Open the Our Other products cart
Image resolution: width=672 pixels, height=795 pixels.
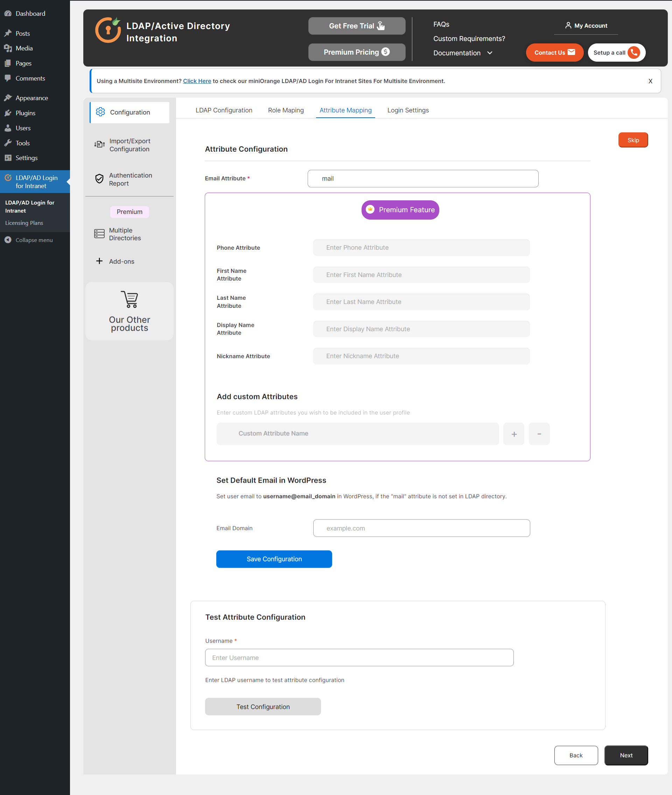129,299
